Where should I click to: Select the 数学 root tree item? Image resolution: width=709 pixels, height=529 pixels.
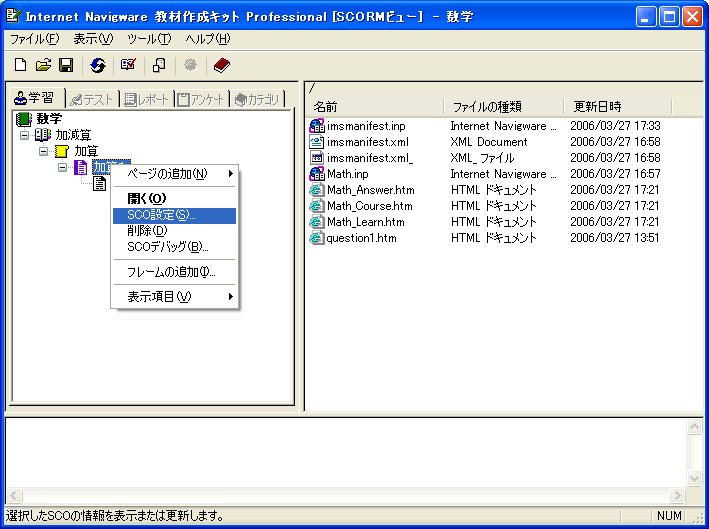pos(49,119)
